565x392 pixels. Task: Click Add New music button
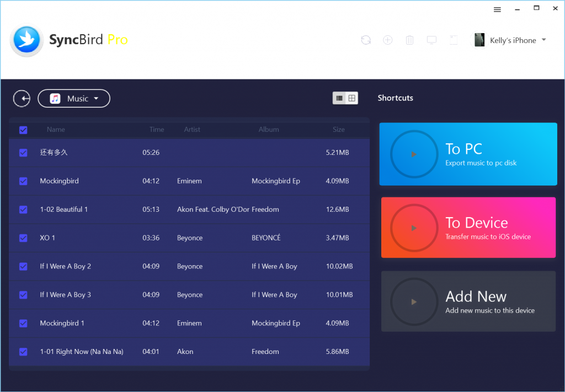[468, 301]
